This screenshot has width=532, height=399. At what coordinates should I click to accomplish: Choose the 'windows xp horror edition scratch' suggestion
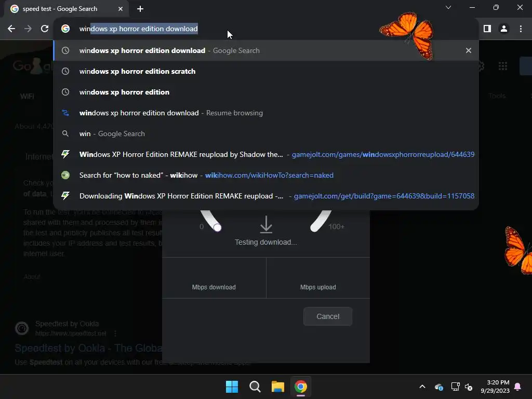coord(266,71)
